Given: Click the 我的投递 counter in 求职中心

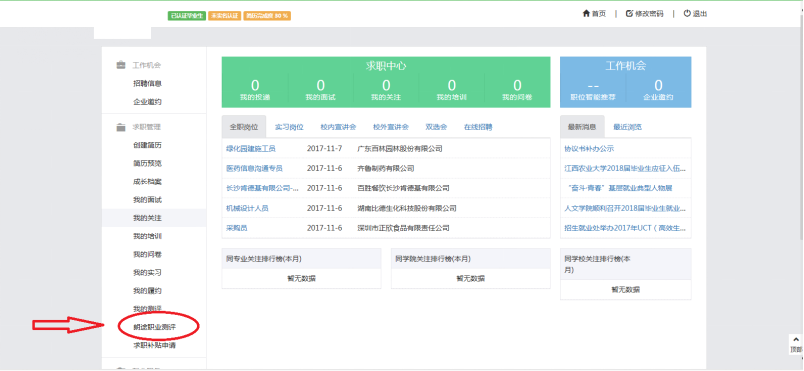Looking at the screenshot, I should (x=255, y=89).
